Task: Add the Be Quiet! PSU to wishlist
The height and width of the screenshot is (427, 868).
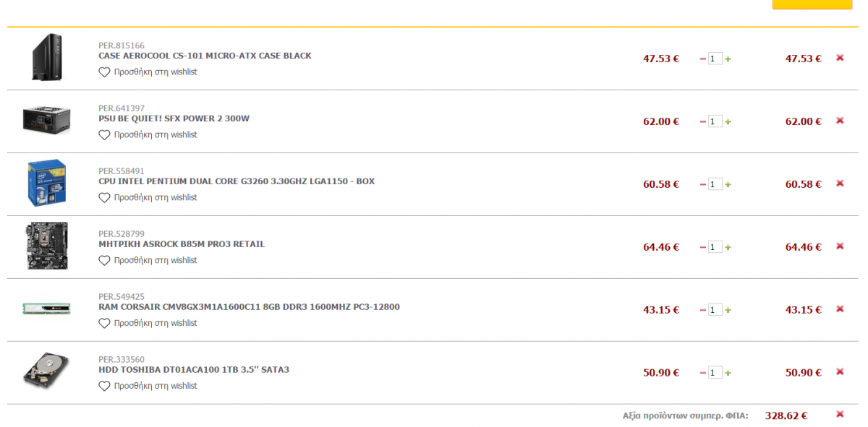Action: (148, 135)
